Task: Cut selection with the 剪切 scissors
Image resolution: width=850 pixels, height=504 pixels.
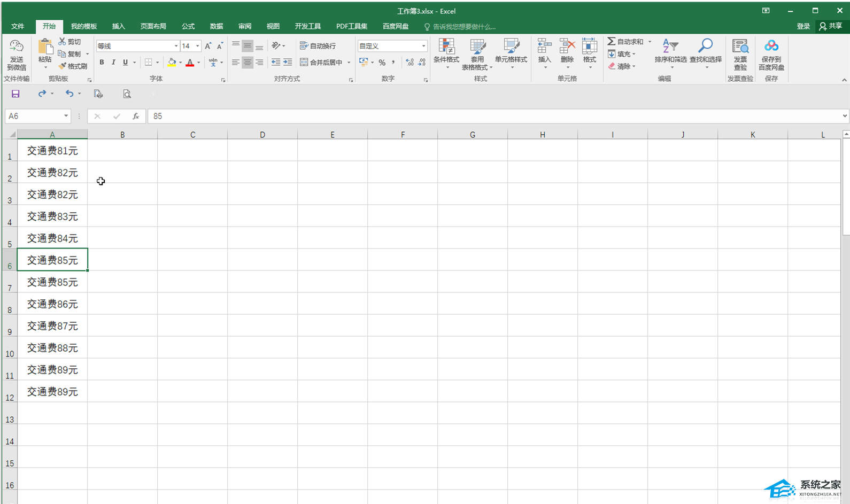Action: (69, 42)
